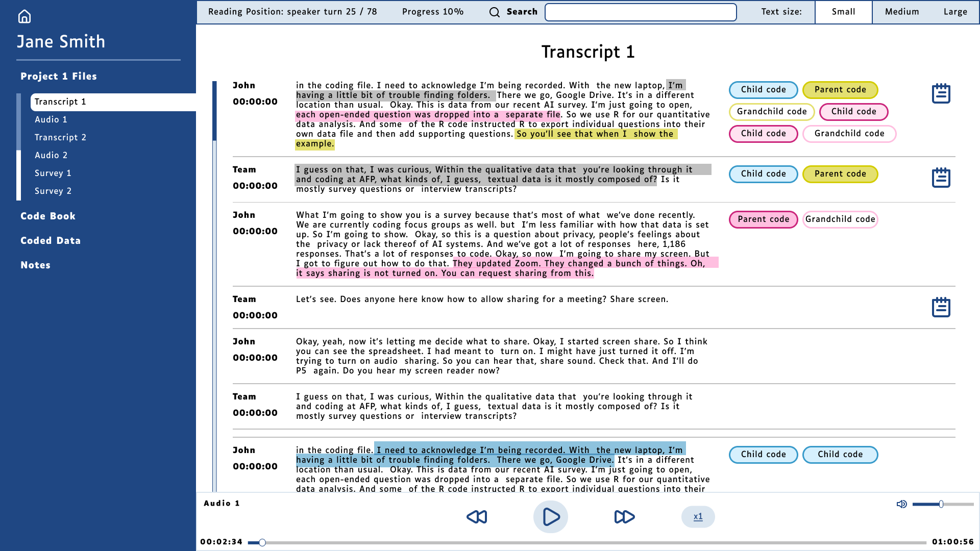Click first Child code tag in last turn
Image resolution: width=980 pixels, height=551 pixels.
pos(763,455)
